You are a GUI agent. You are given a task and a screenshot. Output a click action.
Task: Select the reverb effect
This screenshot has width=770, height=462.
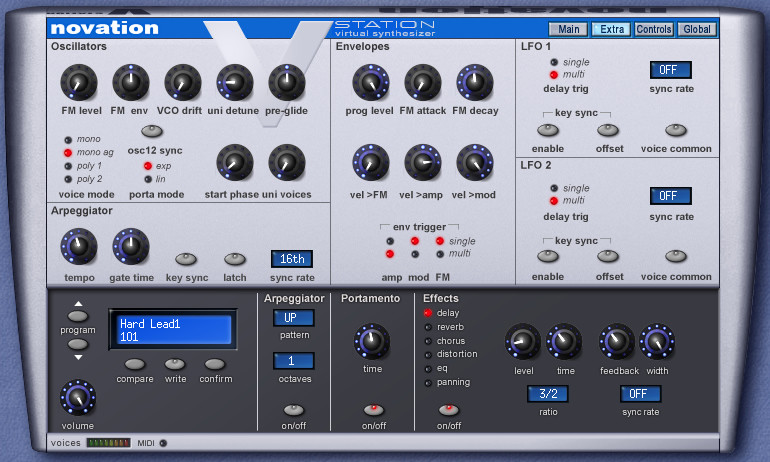tap(428, 327)
